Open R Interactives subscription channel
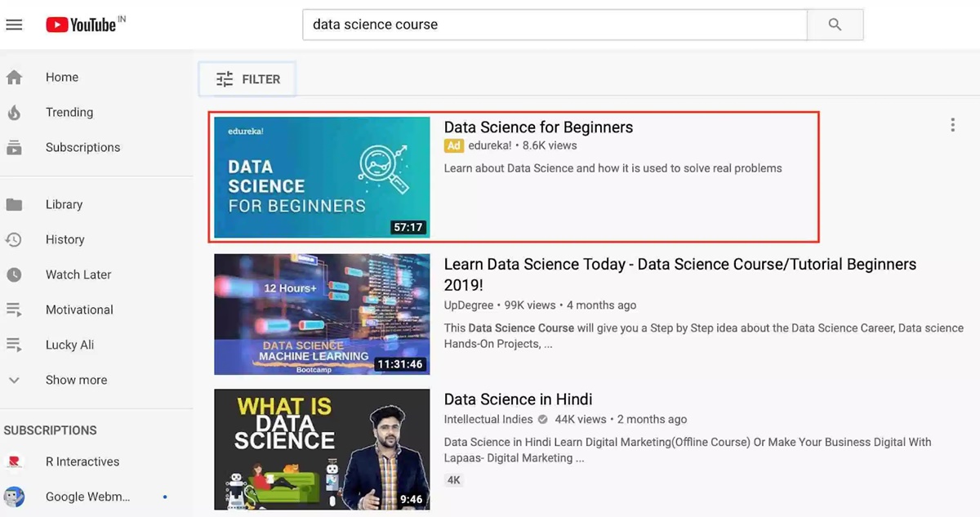The width and height of the screenshot is (980, 517). 82,461
